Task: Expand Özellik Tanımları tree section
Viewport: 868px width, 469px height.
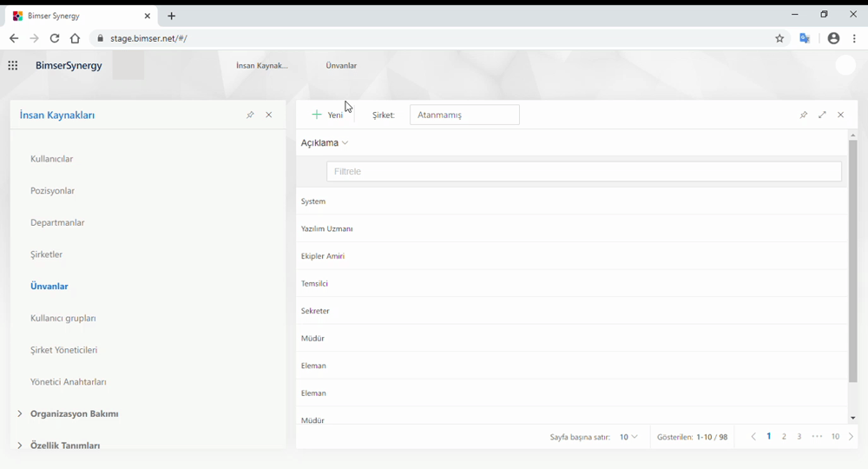Action: (x=20, y=446)
